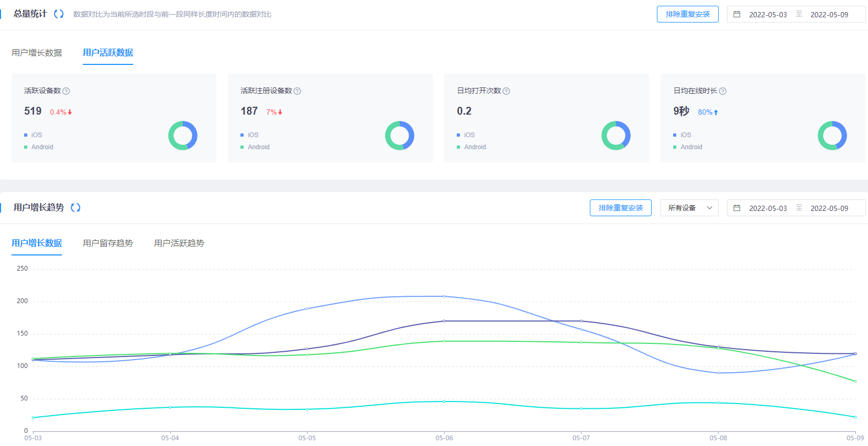Select the top 用户活跃数据 tab
This screenshot has height=446, width=868.
108,53
